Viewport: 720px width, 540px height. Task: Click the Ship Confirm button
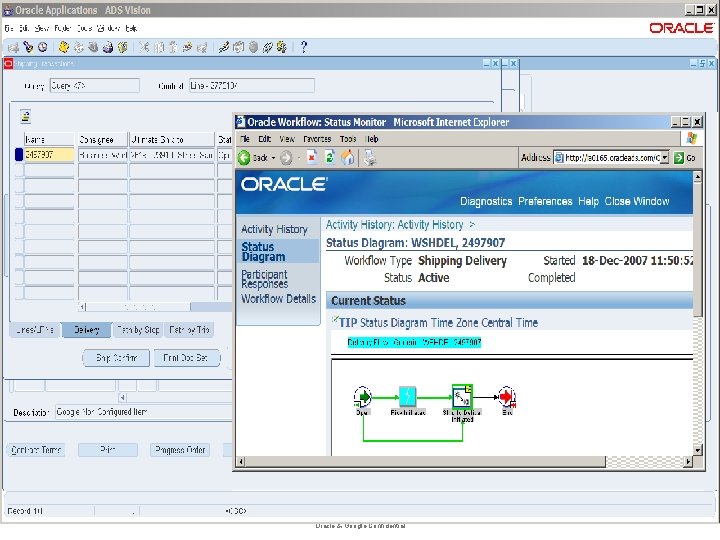pos(116,358)
